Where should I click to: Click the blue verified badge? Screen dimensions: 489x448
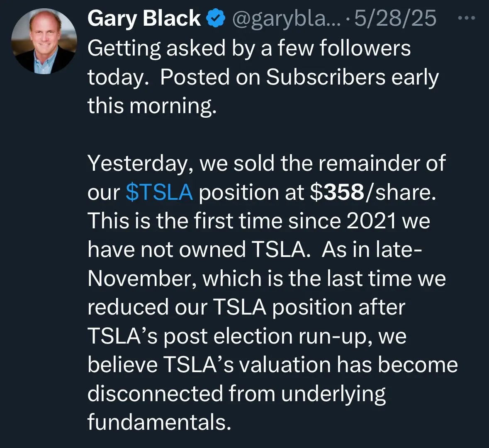tap(216, 19)
